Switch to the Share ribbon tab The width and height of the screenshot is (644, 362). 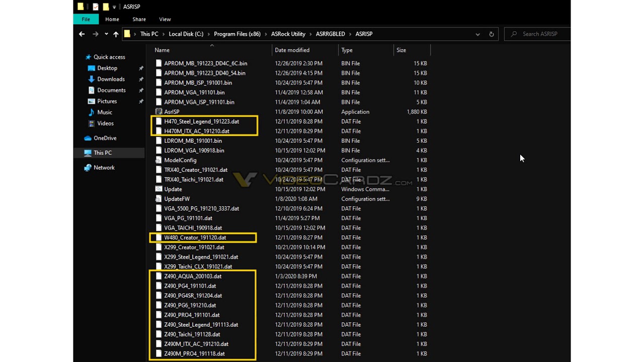[139, 19]
